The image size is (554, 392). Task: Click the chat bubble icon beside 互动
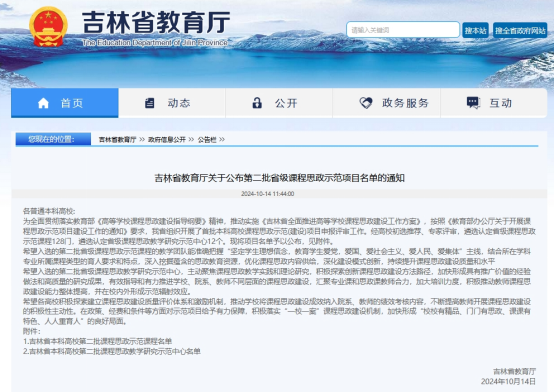(473, 103)
